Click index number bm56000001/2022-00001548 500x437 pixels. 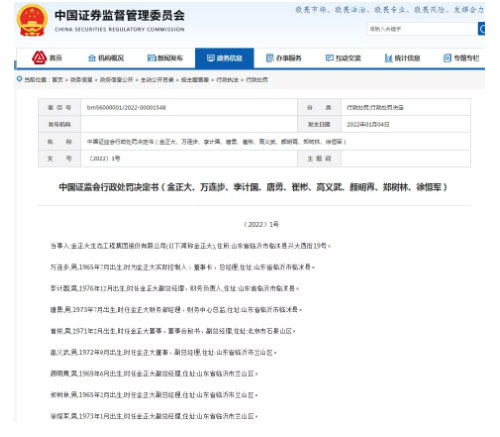pyautogui.click(x=126, y=107)
